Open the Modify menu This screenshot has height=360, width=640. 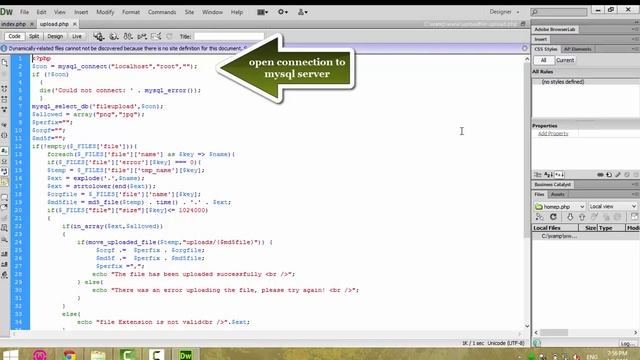(x=105, y=12)
